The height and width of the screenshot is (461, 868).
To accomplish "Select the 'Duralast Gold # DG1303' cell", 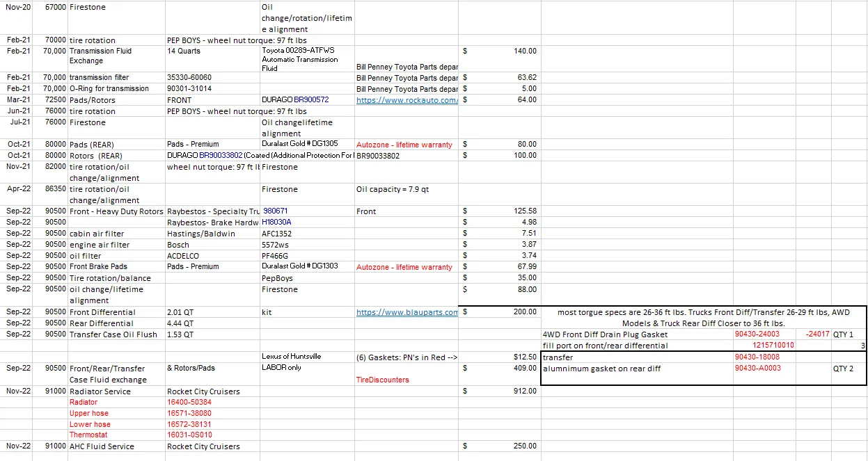I will coord(307,266).
